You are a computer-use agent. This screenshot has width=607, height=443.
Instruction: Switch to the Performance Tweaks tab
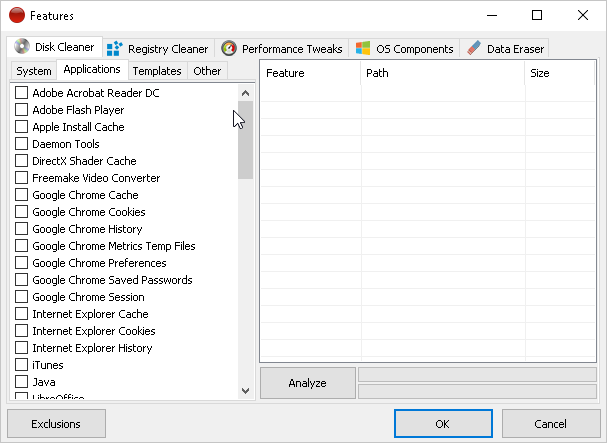point(282,49)
